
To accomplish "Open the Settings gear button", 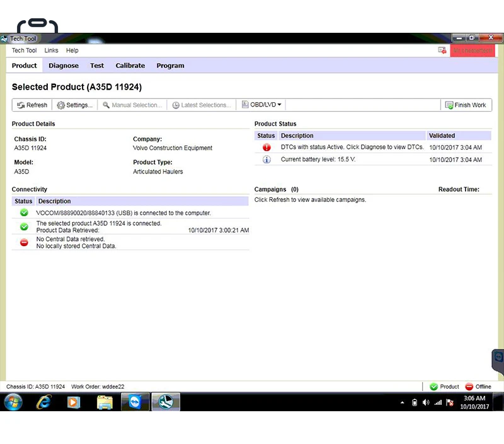I will 74,105.
